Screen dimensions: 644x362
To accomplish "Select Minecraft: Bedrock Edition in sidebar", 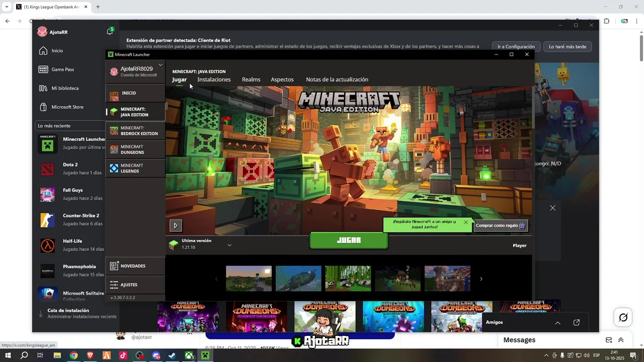I will click(x=135, y=131).
